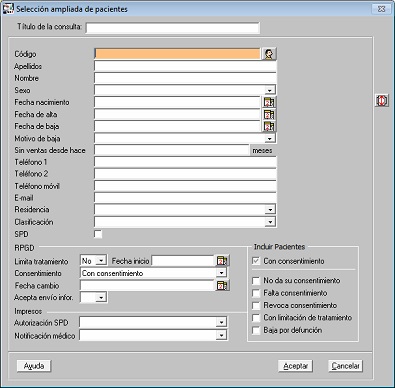Toggle the SPD checkbox
This screenshot has height=388, width=395.
tap(98, 234)
